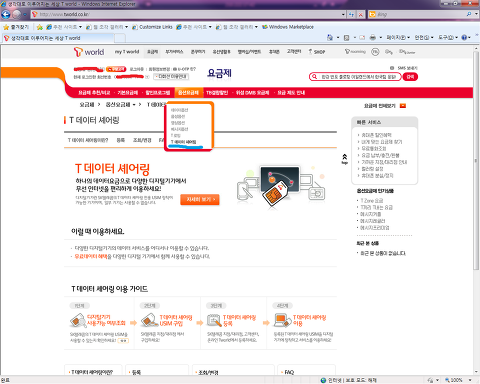The image size is (480, 384).
Task: Click the browser Forward arrow button
Action: [x=16, y=14]
